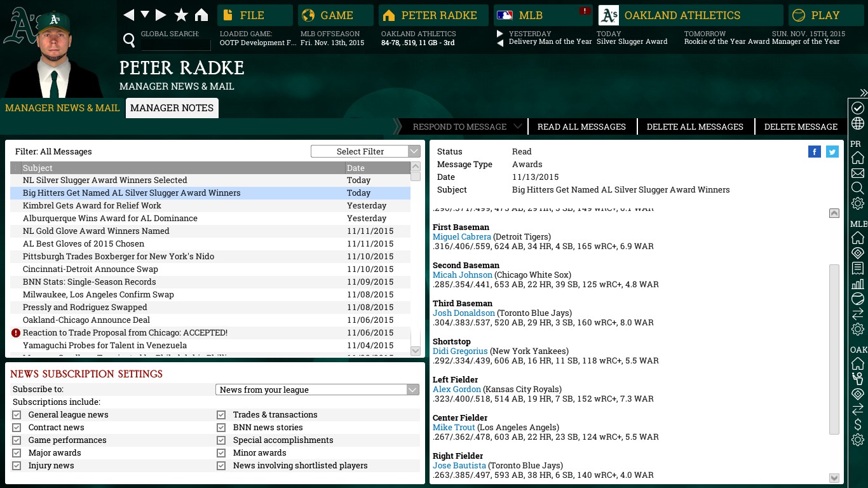This screenshot has height=488, width=868.
Task: Open the OAKLAND ATHLETICS menu
Action: (x=691, y=15)
